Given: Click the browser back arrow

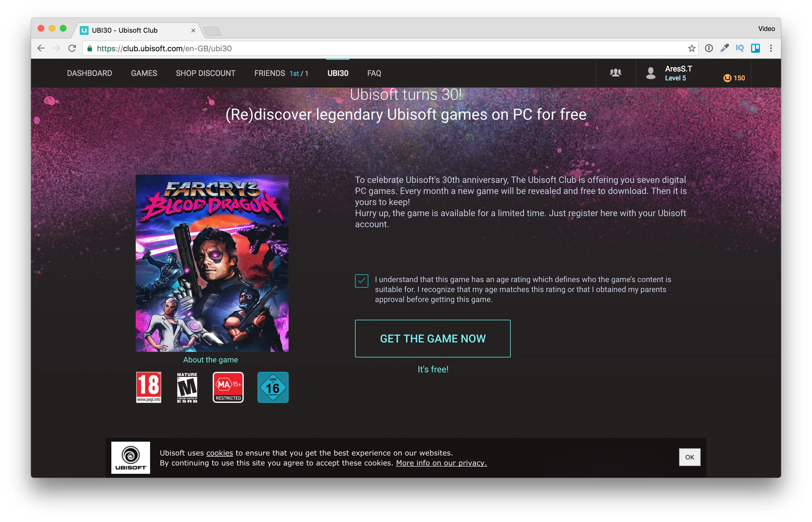Looking at the screenshot, I should click(x=41, y=49).
